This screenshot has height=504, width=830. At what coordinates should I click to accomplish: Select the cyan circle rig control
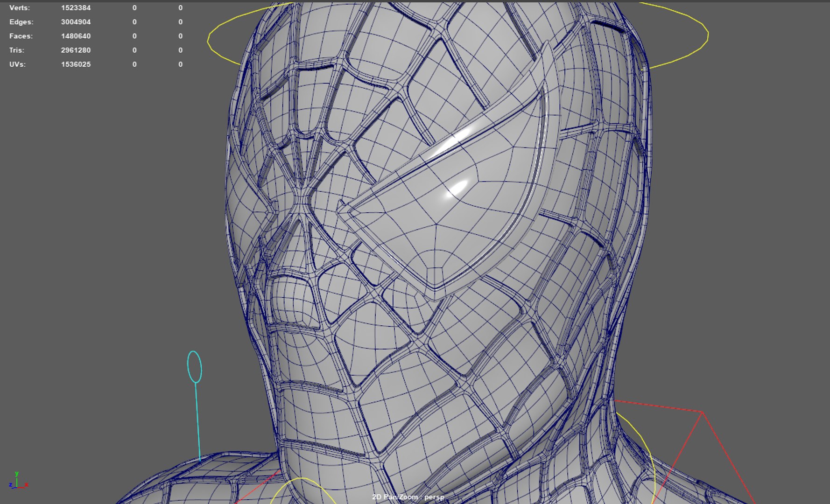coord(195,367)
